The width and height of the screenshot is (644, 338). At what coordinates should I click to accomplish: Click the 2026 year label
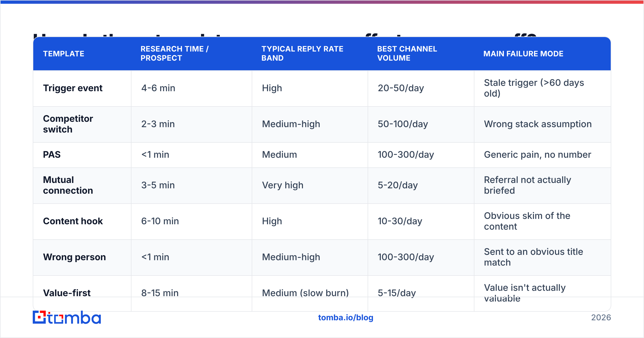point(601,318)
